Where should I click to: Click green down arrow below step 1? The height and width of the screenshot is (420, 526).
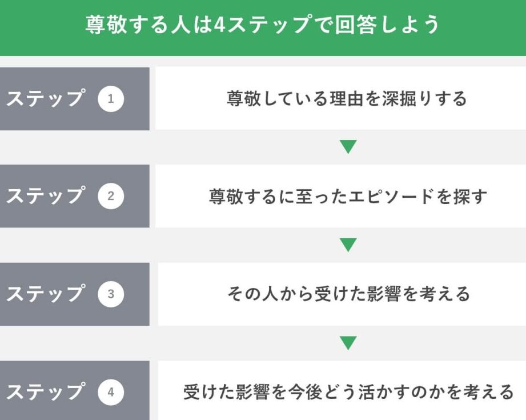tap(348, 147)
